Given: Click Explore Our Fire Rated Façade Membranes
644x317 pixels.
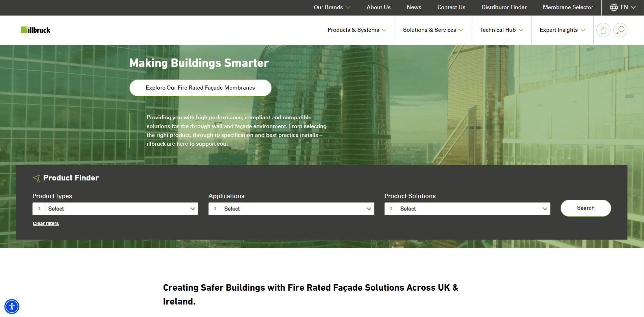Looking at the screenshot, I should 200,88.
